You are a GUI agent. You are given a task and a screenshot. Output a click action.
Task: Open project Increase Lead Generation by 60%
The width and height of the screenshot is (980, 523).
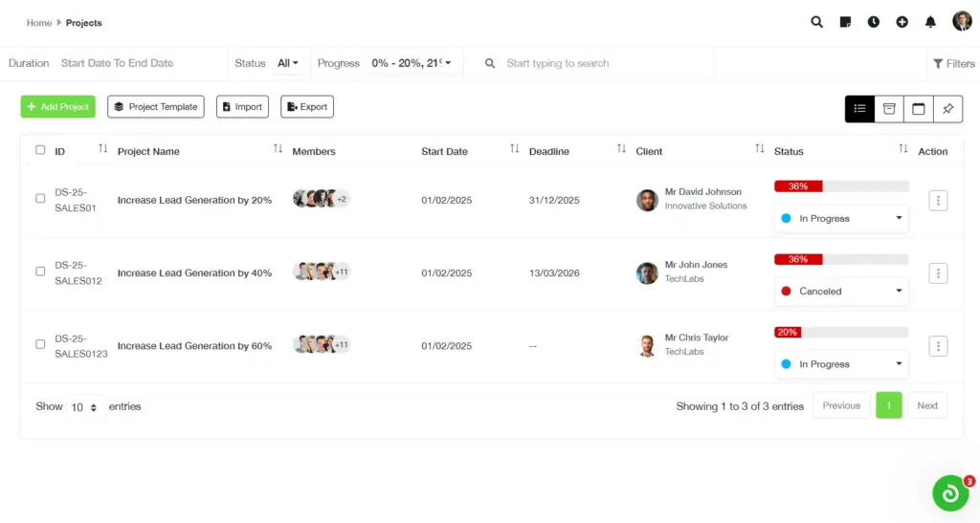point(194,346)
